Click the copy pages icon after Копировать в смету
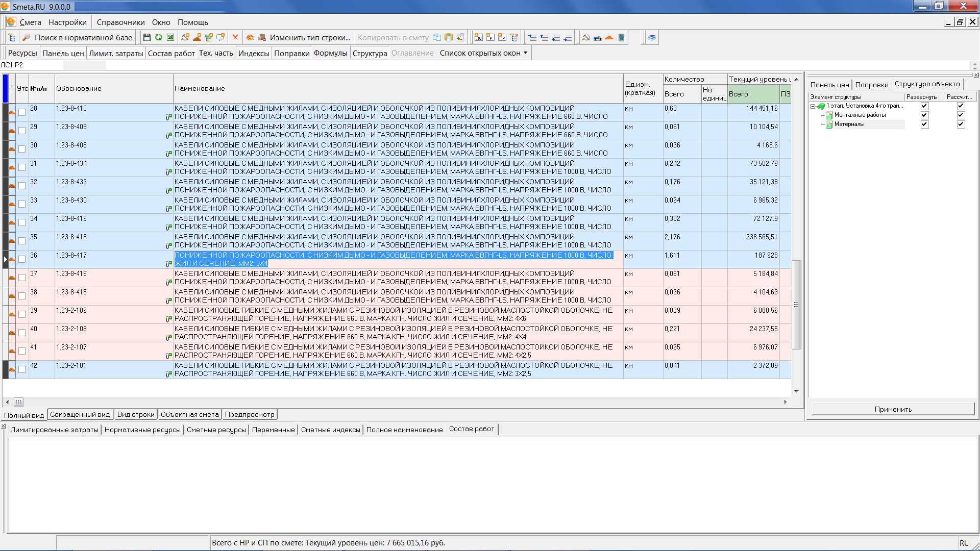Screen dimensions: 980x551 [x=437, y=37]
